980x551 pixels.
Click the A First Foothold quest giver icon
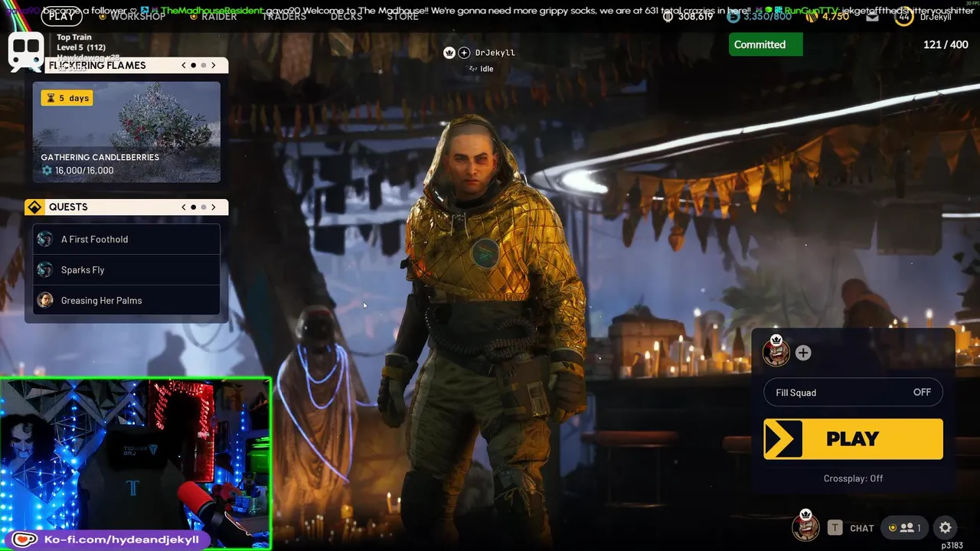45,239
